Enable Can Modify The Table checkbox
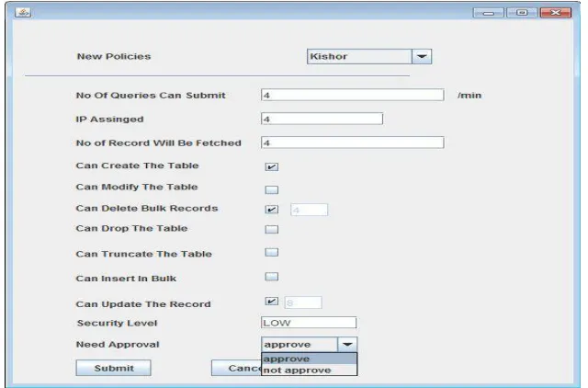The height and width of the screenshot is (388, 588). 272,189
